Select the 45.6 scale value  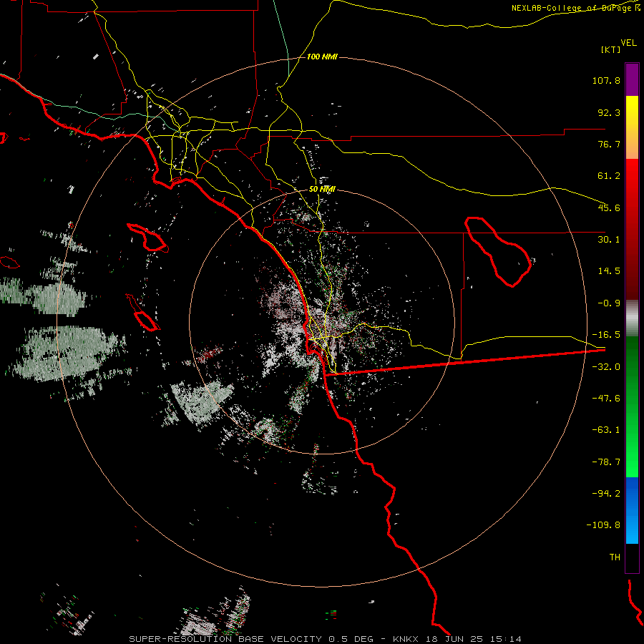(609, 208)
